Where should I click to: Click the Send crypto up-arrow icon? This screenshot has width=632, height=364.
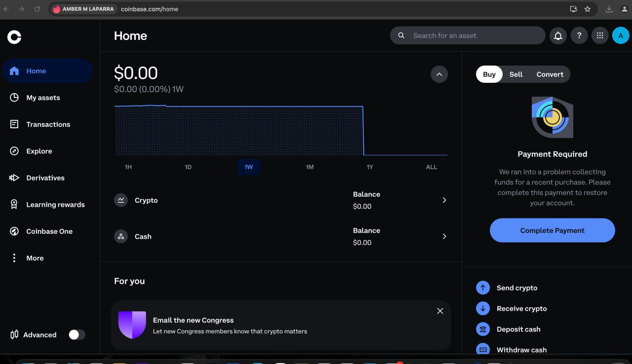[x=482, y=288]
